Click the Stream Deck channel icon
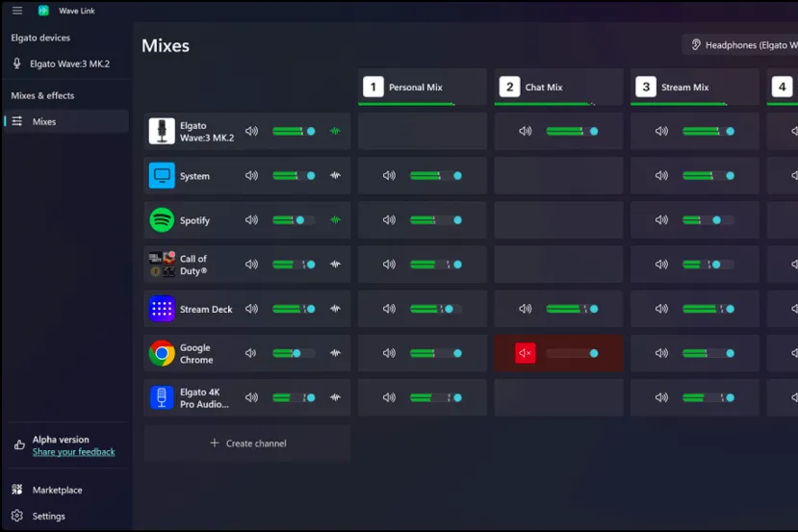Screen dimensions: 798x532 click(162, 309)
